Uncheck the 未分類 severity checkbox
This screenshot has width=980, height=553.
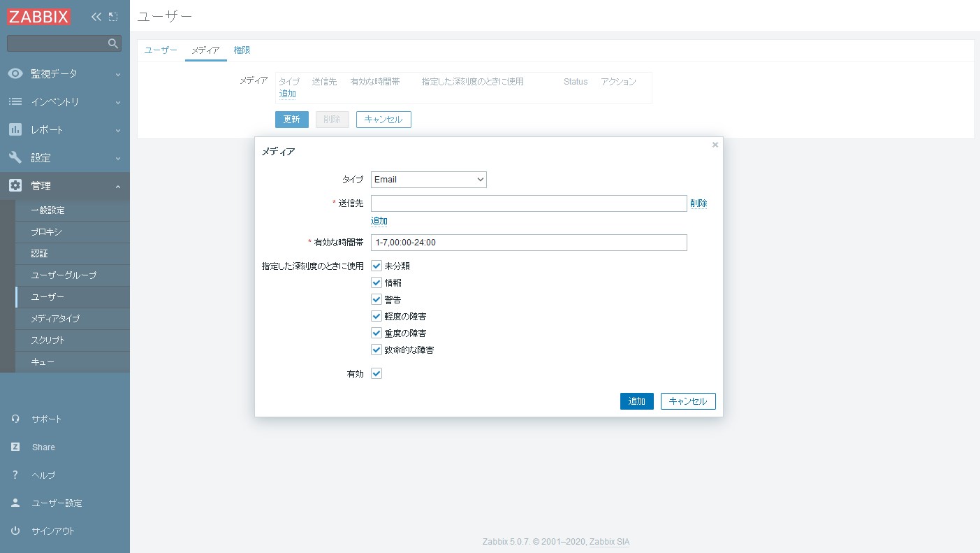coord(376,266)
